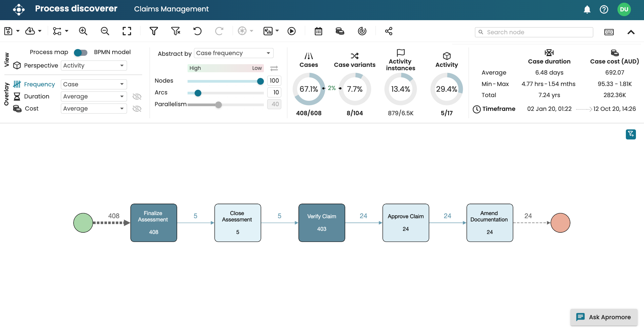Image resolution: width=644 pixels, height=332 pixels.
Task: Click the zoom in magnifier icon
Action: coord(83,31)
